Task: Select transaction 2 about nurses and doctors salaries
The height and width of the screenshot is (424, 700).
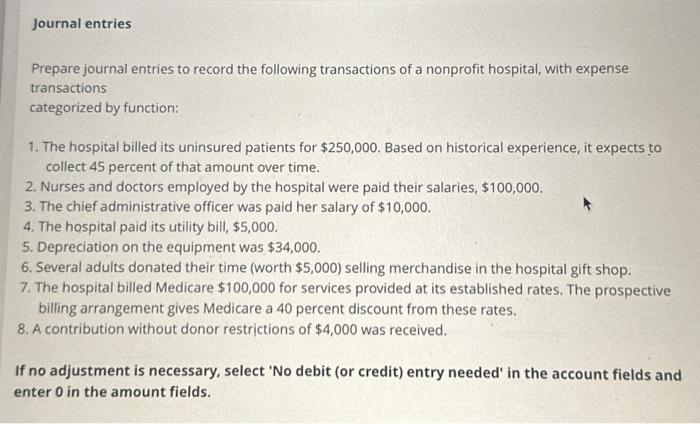Action: tap(284, 187)
